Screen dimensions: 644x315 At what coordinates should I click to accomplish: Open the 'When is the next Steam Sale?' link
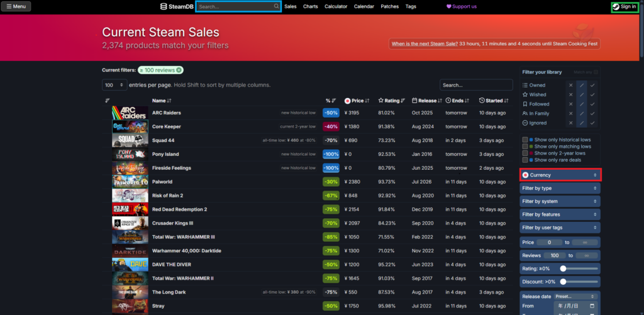425,43
